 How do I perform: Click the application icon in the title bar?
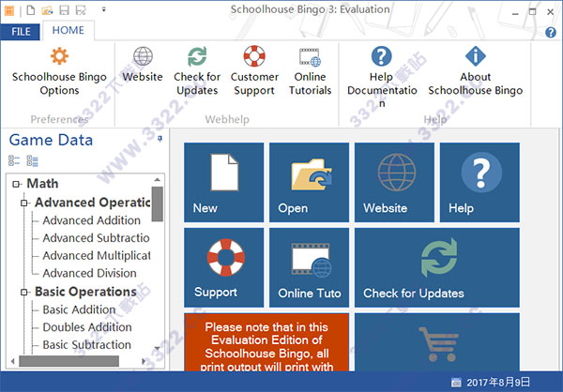coord(9,10)
